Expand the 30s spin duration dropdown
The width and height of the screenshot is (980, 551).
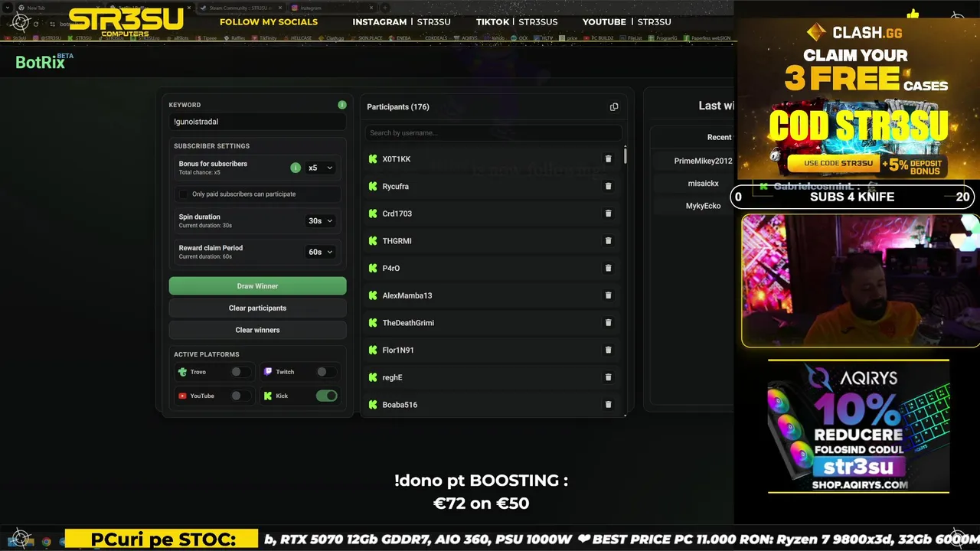[x=321, y=221]
